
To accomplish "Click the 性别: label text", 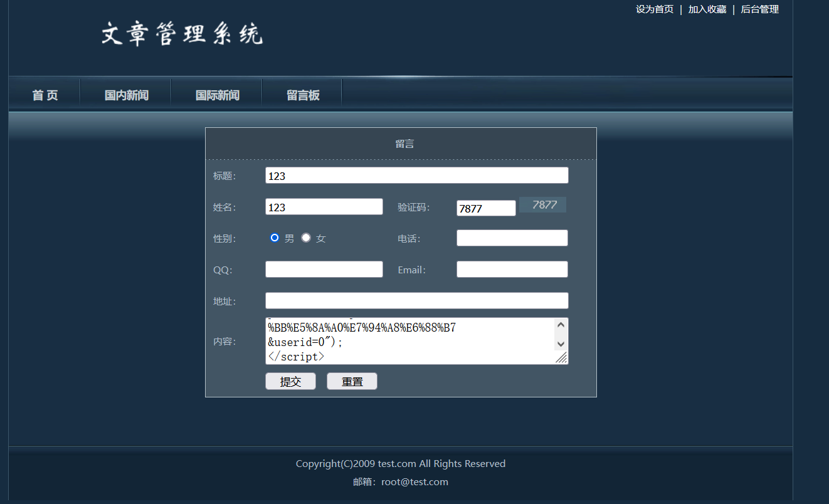I will (224, 238).
